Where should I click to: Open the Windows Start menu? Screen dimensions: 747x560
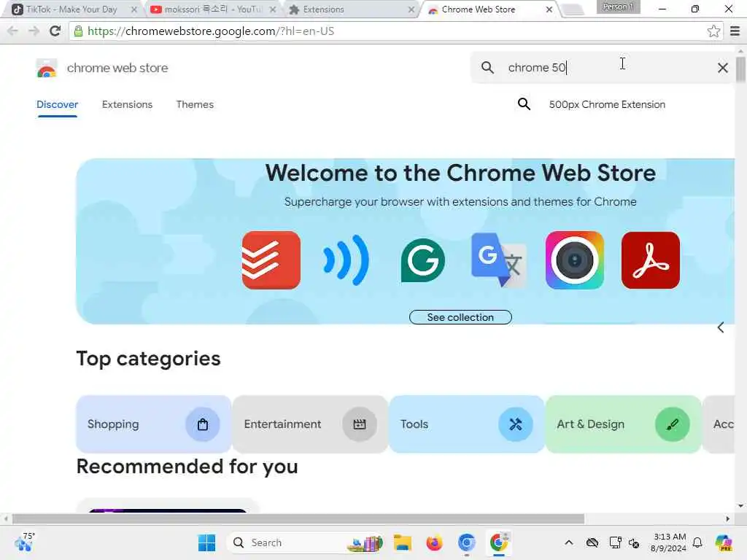tap(206, 542)
